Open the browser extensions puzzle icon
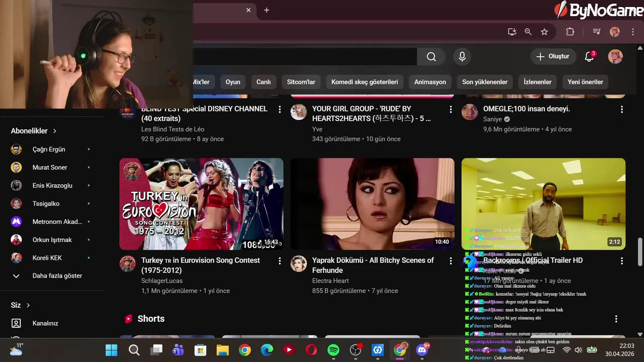Viewport: 644px width, 362px height. pyautogui.click(x=570, y=32)
